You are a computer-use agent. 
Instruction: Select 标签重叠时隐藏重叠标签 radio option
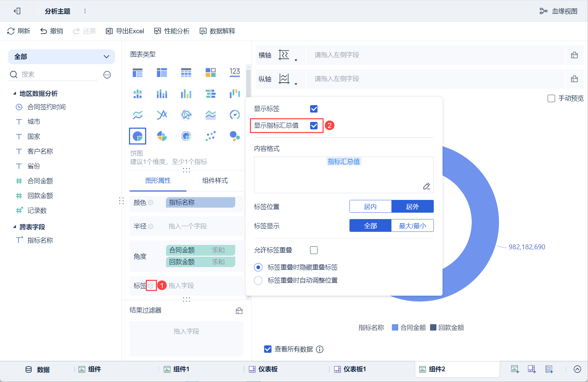pos(258,267)
